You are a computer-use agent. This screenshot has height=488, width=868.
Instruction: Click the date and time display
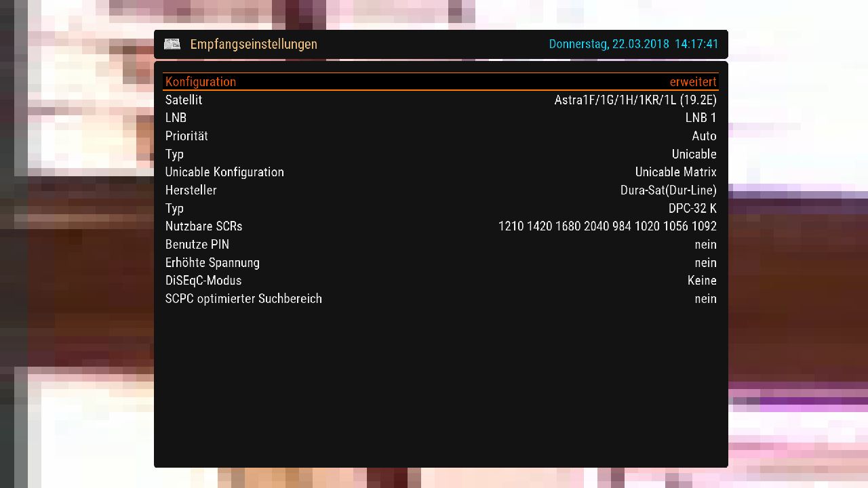click(633, 44)
